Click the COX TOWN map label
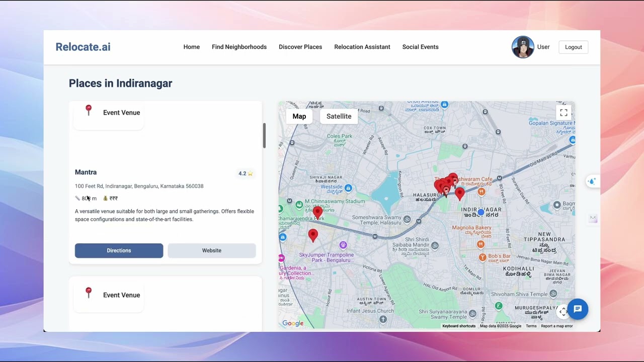Viewport: 644px width, 362px height. click(x=435, y=128)
